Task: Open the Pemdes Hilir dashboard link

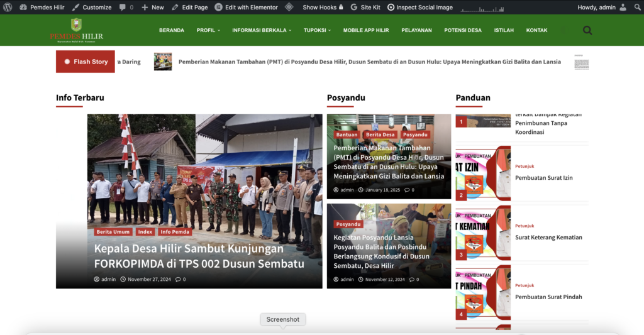Action: point(42,7)
